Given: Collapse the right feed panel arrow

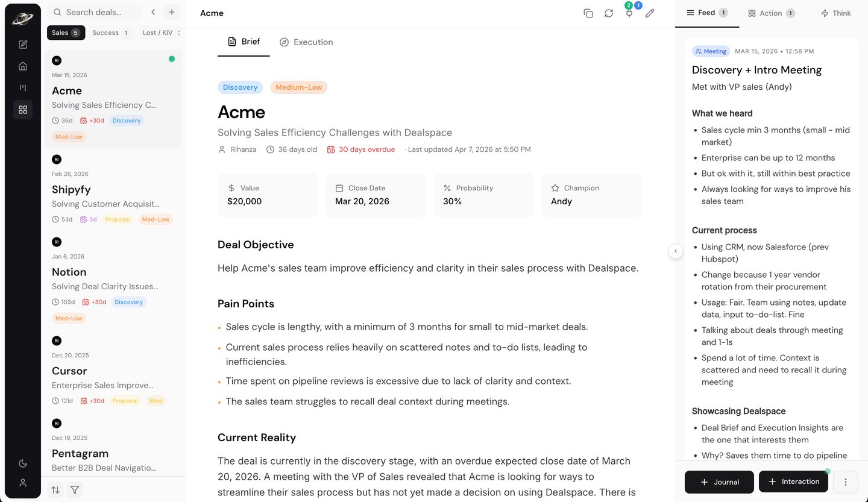Looking at the screenshot, I should pos(676,251).
